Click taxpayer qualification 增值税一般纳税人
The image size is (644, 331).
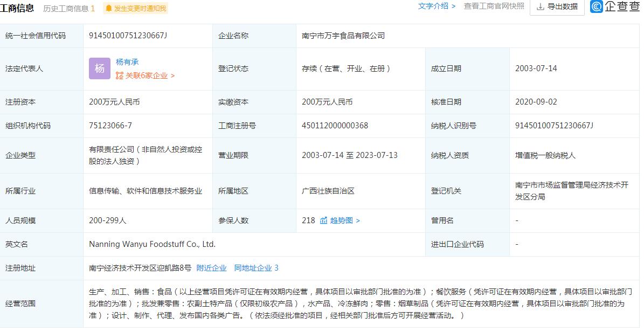545,156
